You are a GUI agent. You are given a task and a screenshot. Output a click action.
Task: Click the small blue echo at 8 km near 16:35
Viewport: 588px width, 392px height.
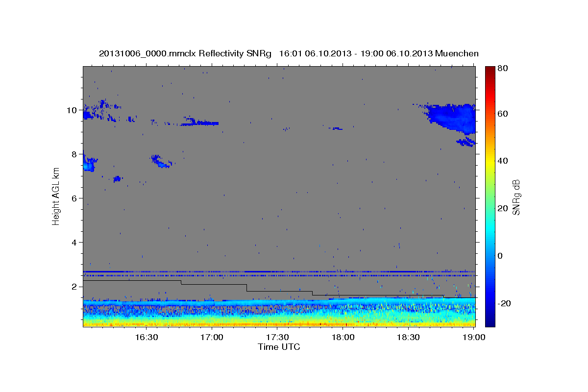point(161,161)
